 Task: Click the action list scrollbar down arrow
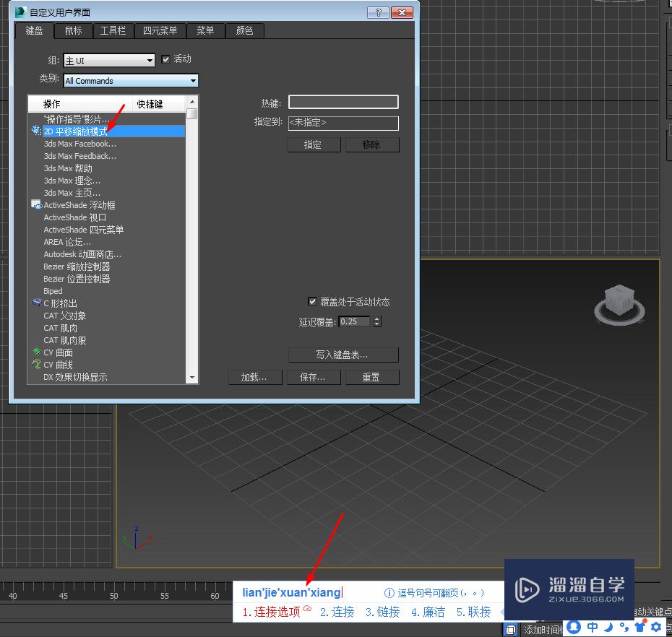192,378
